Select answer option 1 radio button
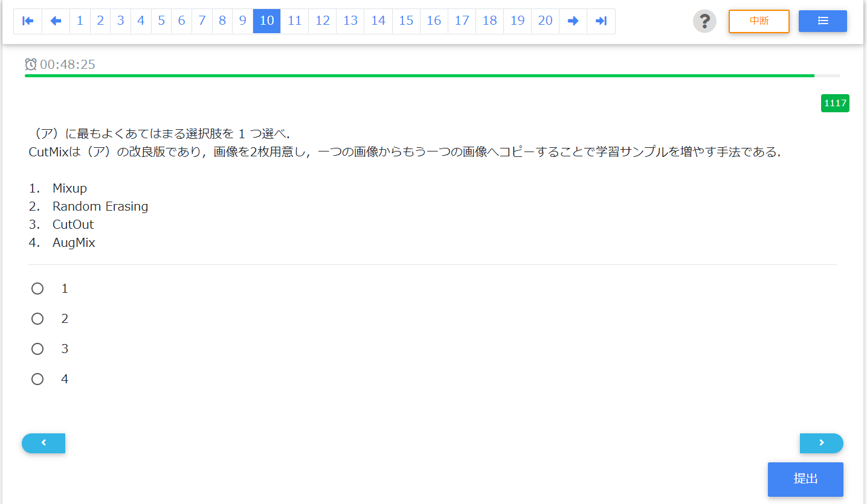The image size is (867, 504). 37,289
